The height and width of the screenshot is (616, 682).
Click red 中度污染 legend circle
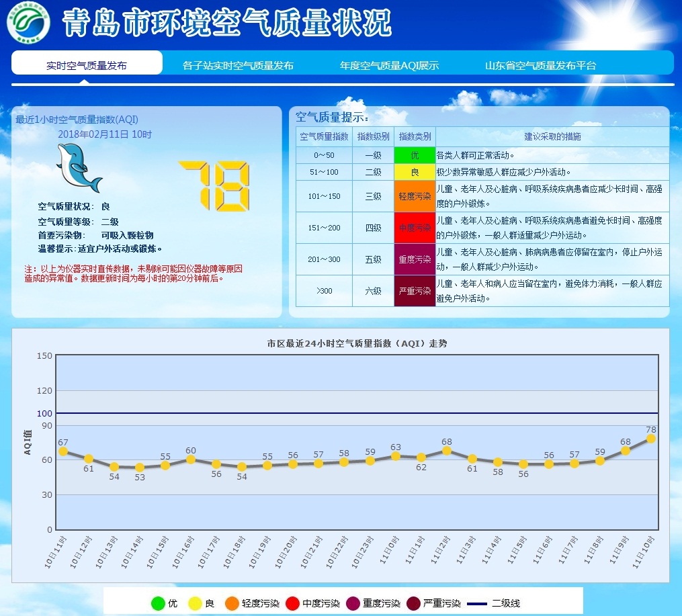[292, 603]
